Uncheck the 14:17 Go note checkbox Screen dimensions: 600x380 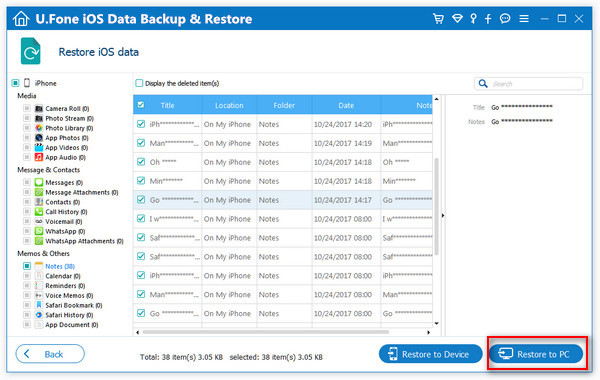coord(141,200)
